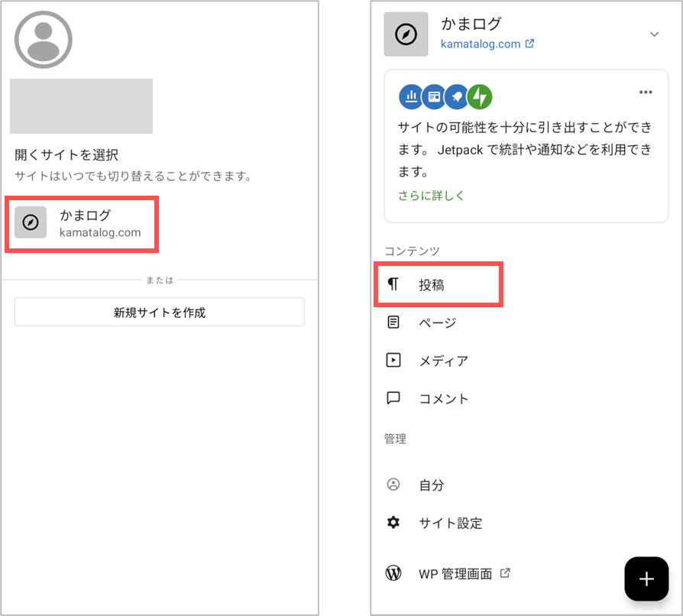Open the three-dot menu on the Jetpack card
683x616 pixels.
click(x=646, y=92)
